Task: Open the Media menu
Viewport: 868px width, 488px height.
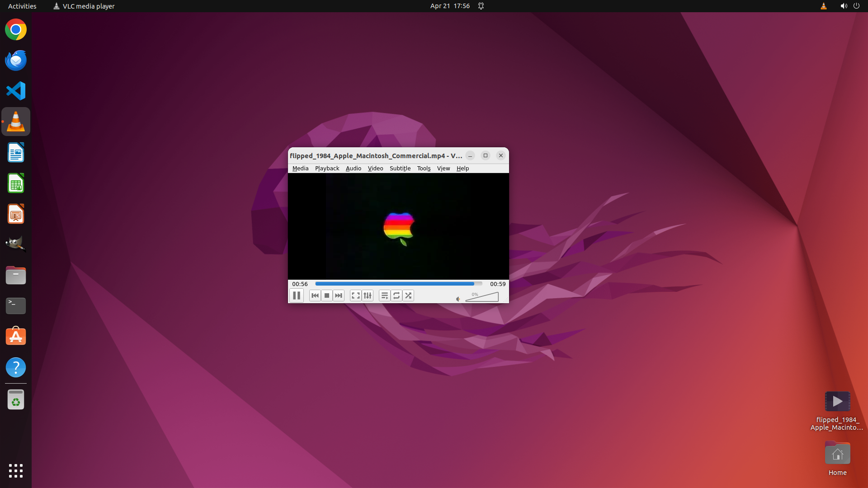Action: [300, 168]
